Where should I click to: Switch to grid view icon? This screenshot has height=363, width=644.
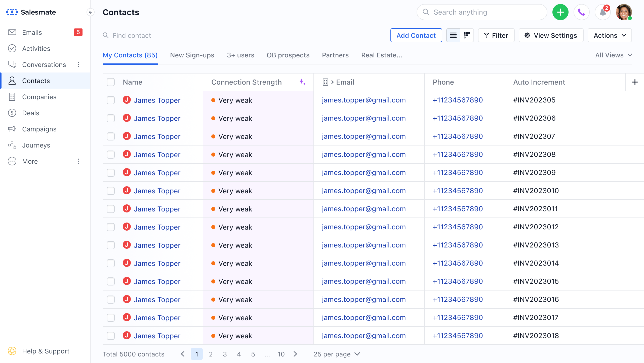click(x=467, y=35)
